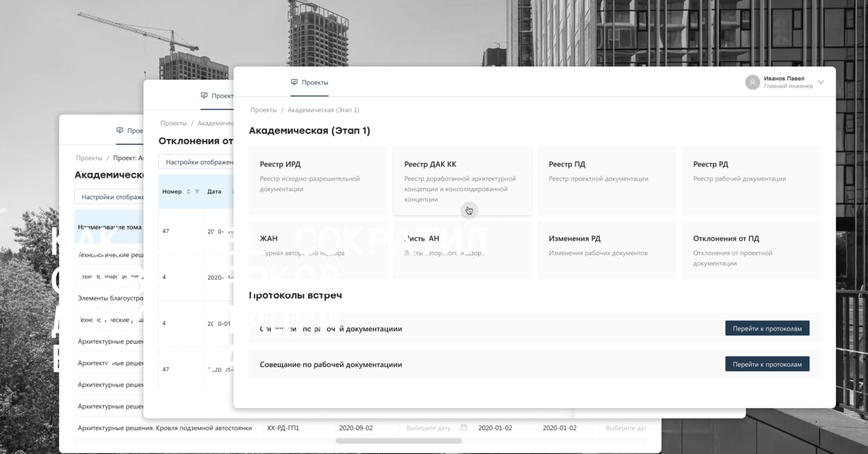Screen dimensions: 868x454
Task: Open the Изменения РД card
Action: pos(607,250)
